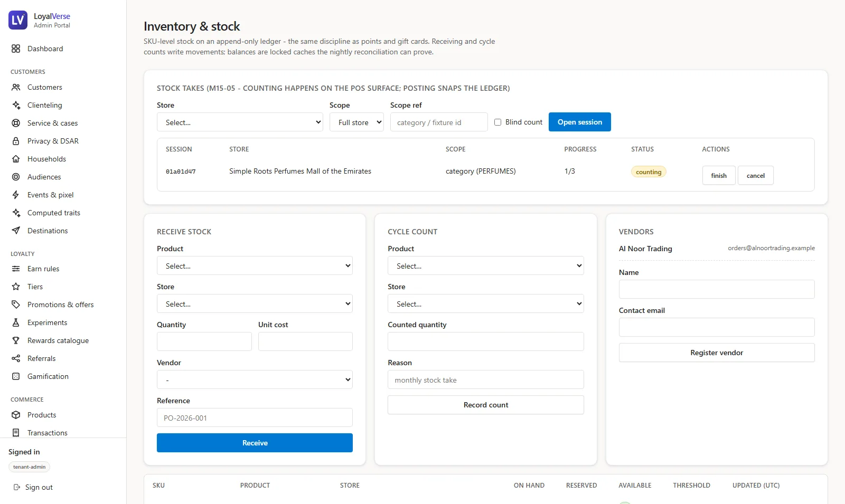The height and width of the screenshot is (504, 845).
Task: Click the Scope ref input field
Action: (x=439, y=122)
